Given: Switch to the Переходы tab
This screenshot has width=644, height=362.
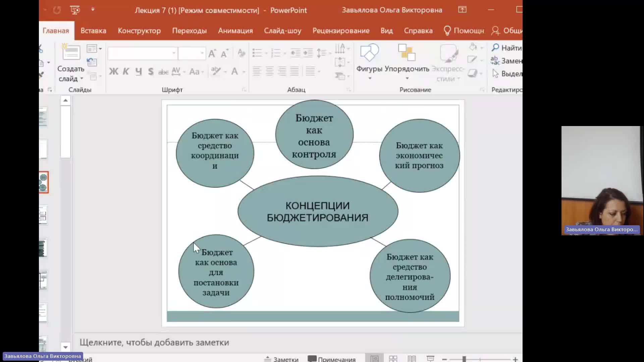Looking at the screenshot, I should 190,31.
